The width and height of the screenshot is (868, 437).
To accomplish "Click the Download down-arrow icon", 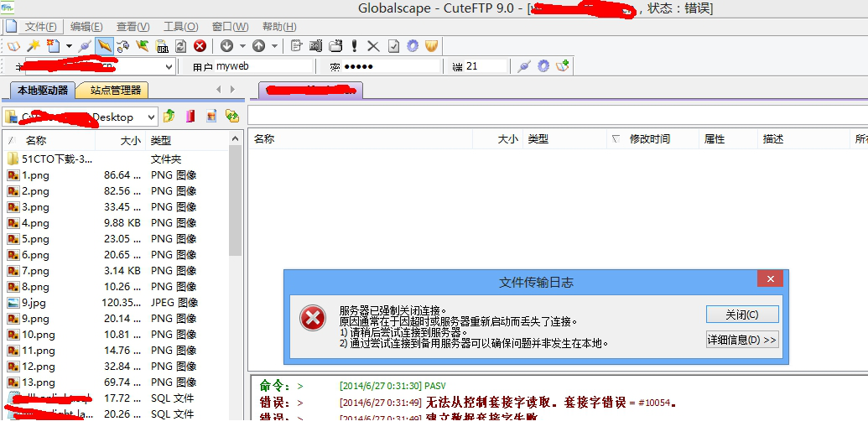I will [x=227, y=46].
